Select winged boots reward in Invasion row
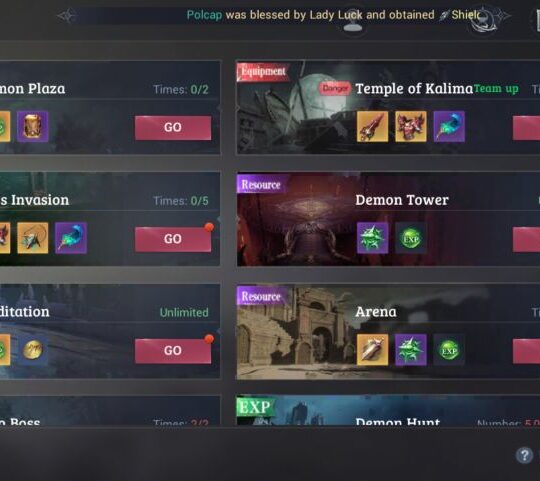 pos(33,238)
